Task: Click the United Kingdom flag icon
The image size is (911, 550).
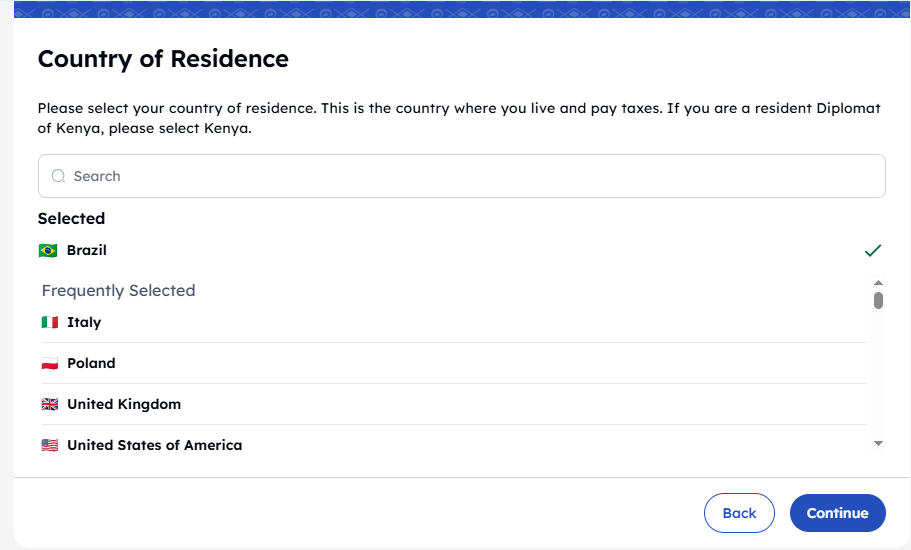Action: click(50, 404)
